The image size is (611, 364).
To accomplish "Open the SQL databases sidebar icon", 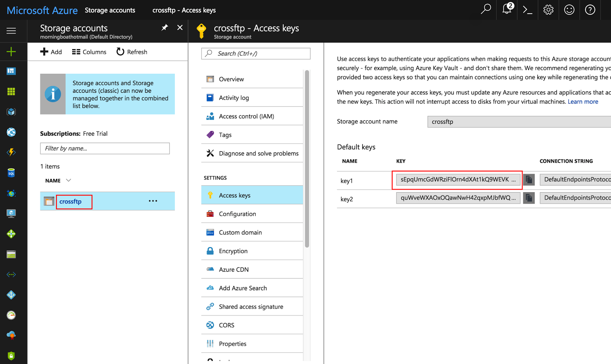I will (11, 173).
